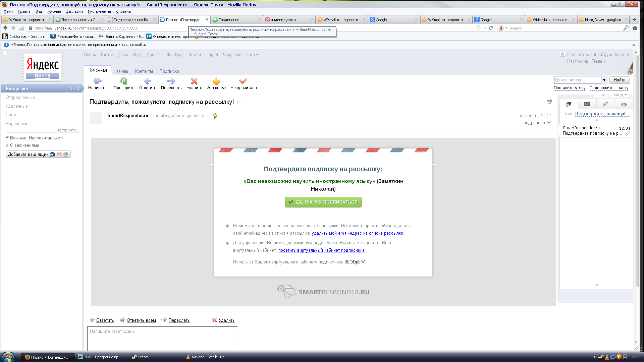Click the Yandex Почта logo
Viewport: 644px width, 362px height.
click(x=43, y=67)
